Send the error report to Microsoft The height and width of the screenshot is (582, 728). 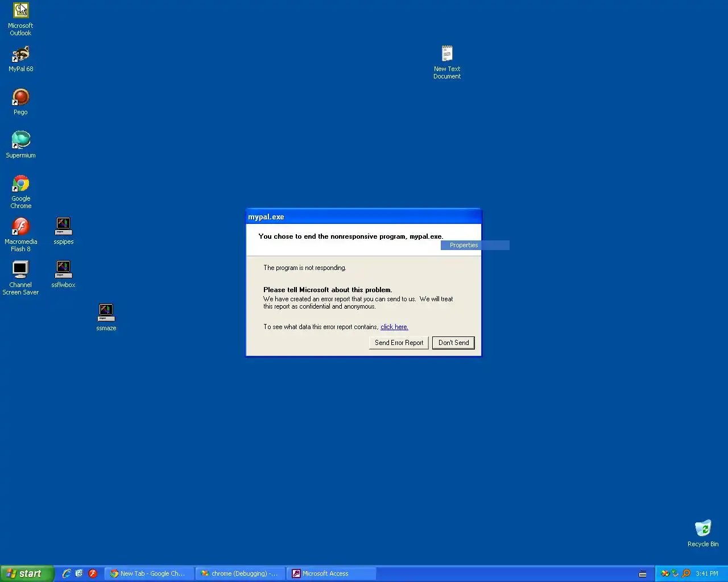pyautogui.click(x=399, y=343)
